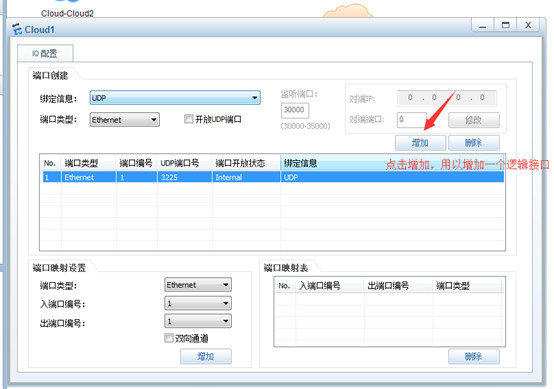
Task: Close the Cloud1 window
Action: coord(528,25)
